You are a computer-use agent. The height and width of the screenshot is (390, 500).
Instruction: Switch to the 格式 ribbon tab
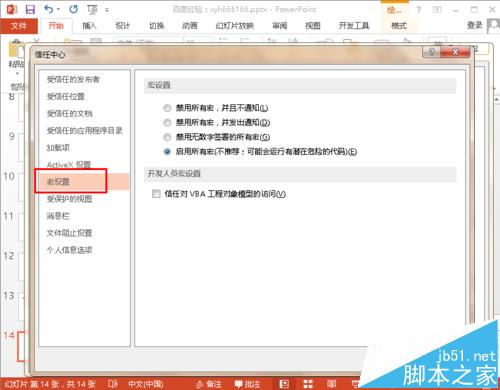(399, 26)
